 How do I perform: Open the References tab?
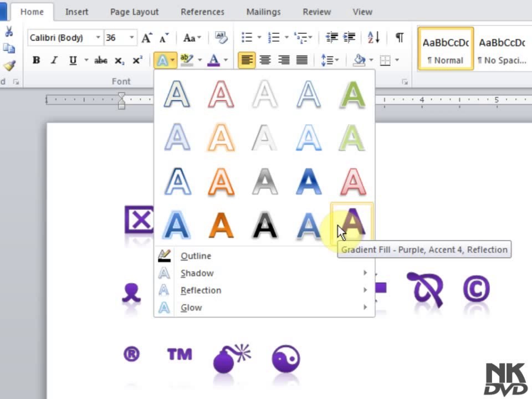203,12
